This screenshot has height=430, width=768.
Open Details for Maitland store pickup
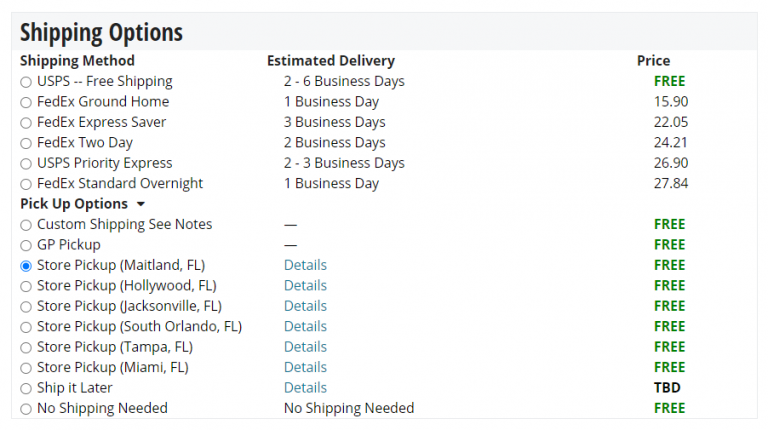pyautogui.click(x=305, y=265)
